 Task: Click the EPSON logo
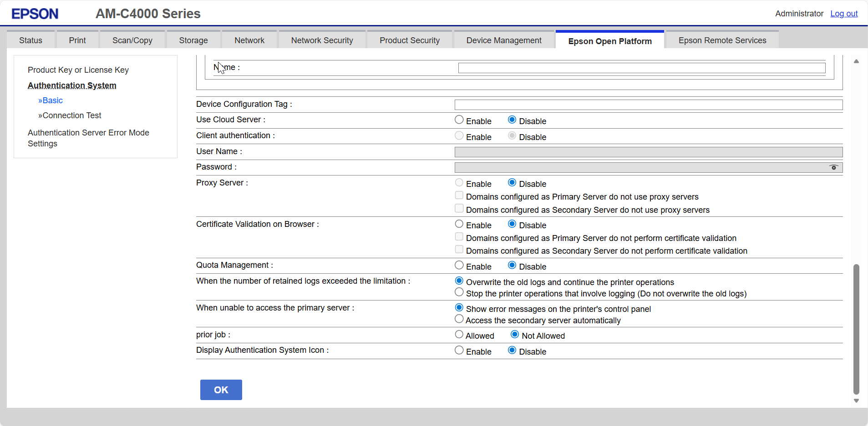pyautogui.click(x=35, y=14)
